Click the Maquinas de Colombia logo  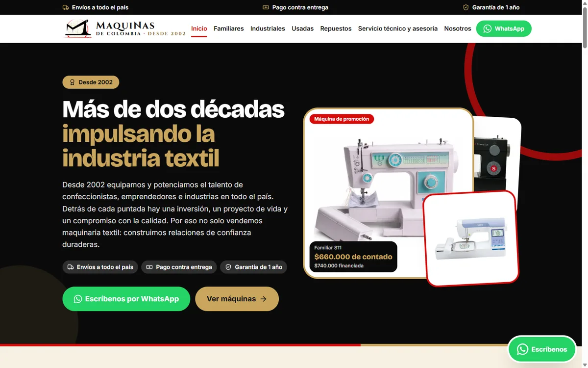125,28
